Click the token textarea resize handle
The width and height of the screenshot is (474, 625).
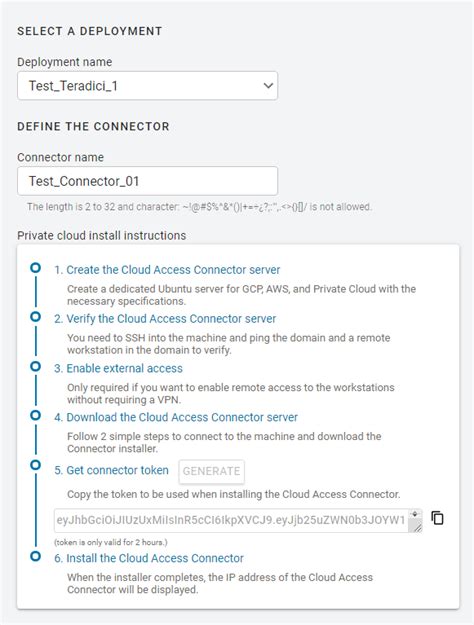coord(417,528)
